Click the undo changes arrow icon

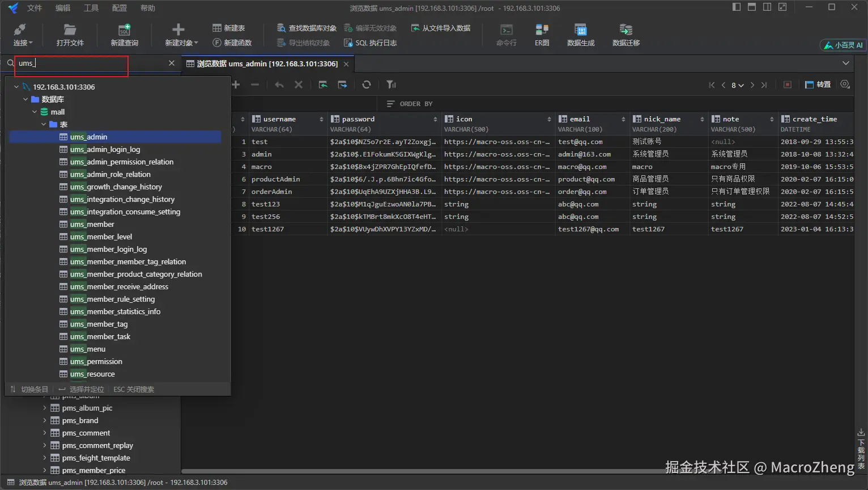pos(279,85)
